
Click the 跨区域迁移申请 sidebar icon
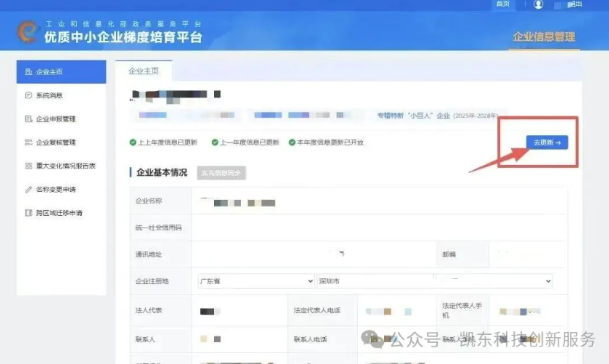[28, 213]
